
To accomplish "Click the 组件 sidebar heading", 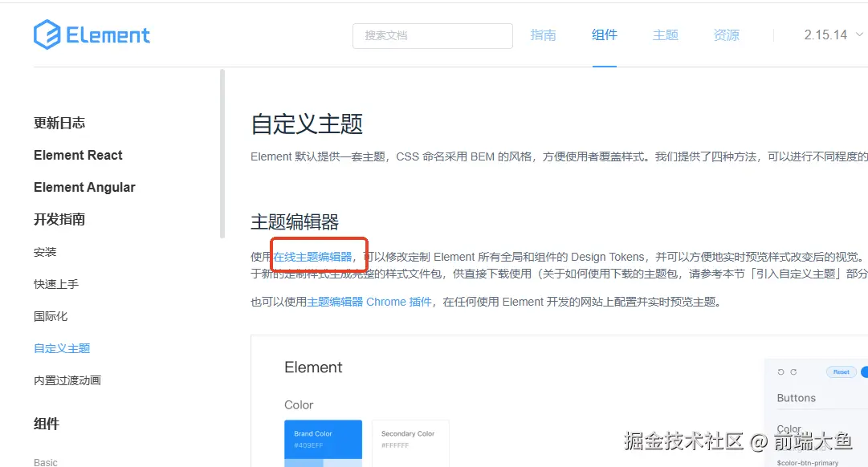I will coord(47,424).
